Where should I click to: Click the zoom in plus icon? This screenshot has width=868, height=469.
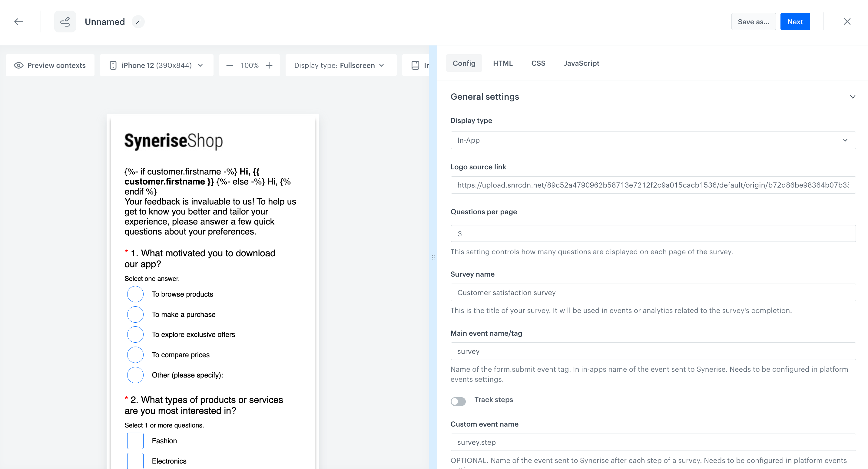269,65
